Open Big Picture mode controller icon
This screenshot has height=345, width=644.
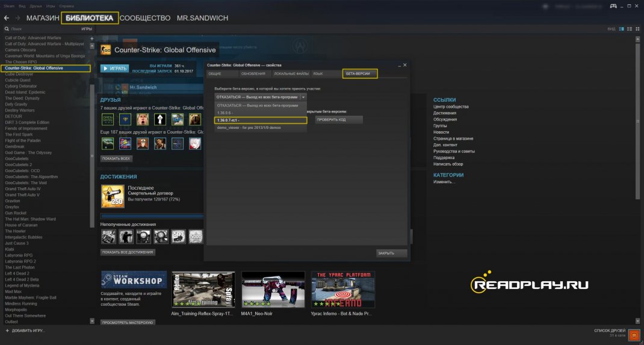click(613, 6)
